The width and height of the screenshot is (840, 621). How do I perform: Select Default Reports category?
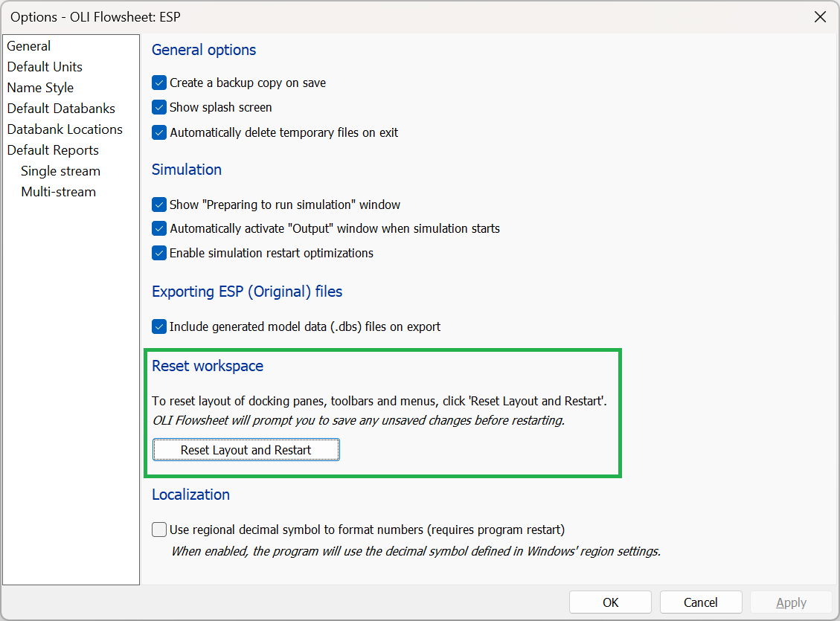coord(53,150)
